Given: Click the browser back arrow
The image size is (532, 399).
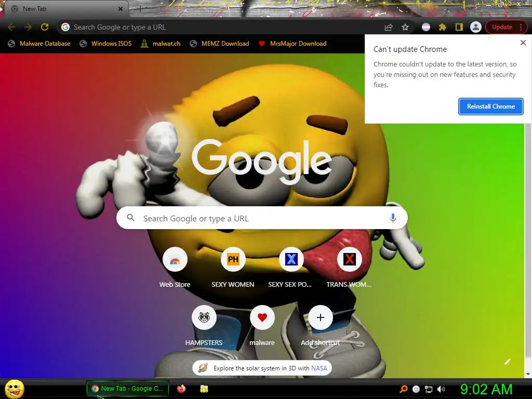Looking at the screenshot, I should (11, 27).
